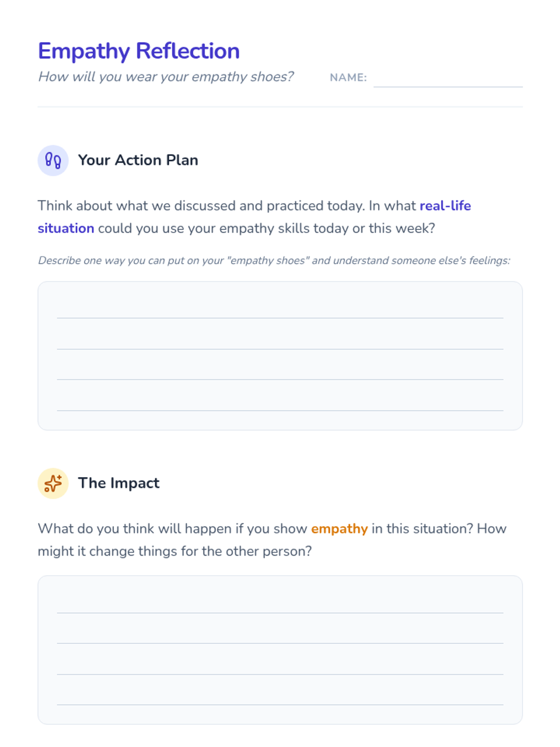This screenshot has height=747, width=560.
Task: Click the NAME: label
Action: (348, 78)
